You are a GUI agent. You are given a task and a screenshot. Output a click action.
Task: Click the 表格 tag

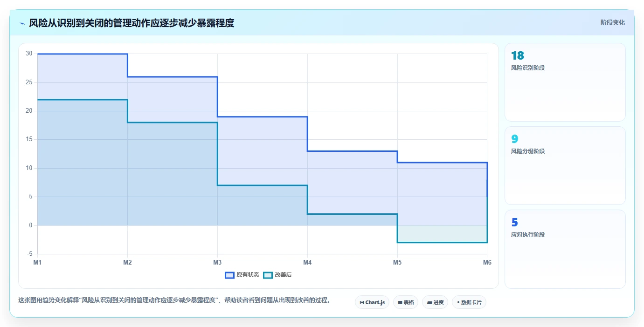(406, 302)
